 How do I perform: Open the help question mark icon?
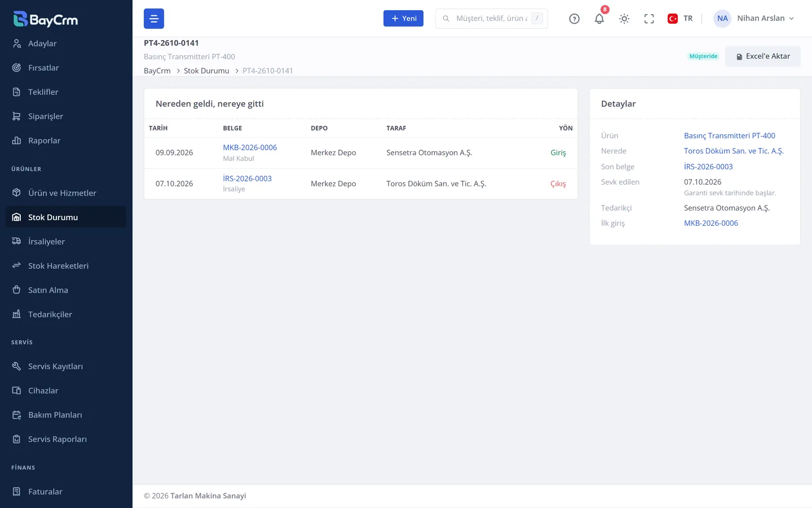pyautogui.click(x=574, y=19)
